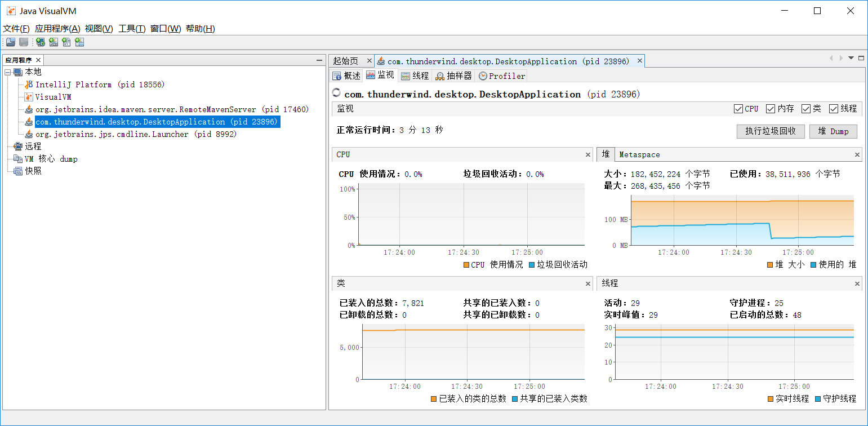Open the editor tab list dropdown arrow

pyautogui.click(x=851, y=58)
